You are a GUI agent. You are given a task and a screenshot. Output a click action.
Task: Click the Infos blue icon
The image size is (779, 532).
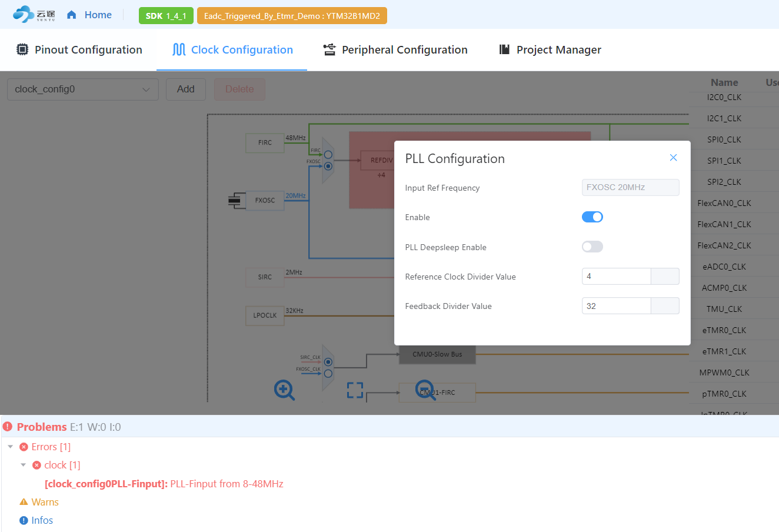24,520
